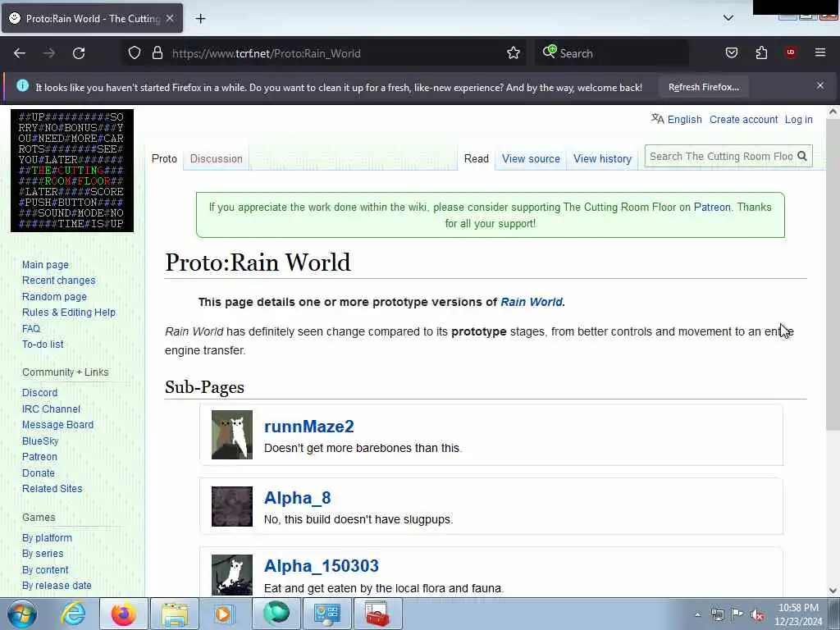Open the sidebar Patreon link

[39, 456]
